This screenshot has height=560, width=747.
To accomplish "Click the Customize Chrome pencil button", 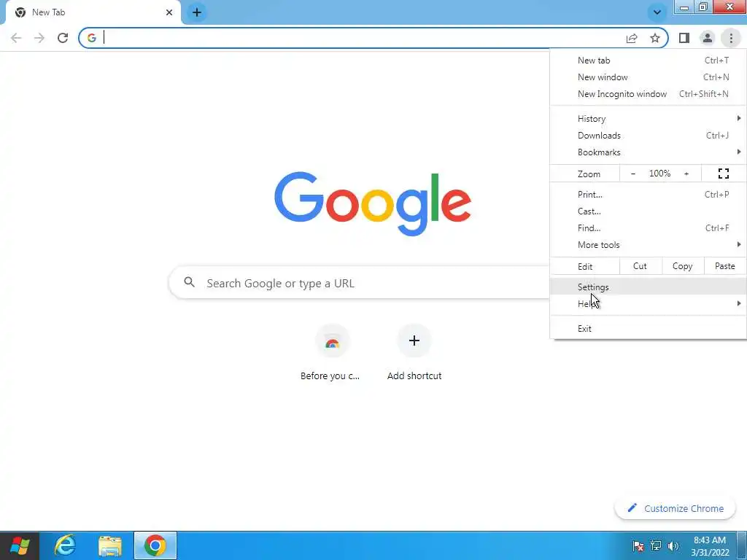I will 675,508.
